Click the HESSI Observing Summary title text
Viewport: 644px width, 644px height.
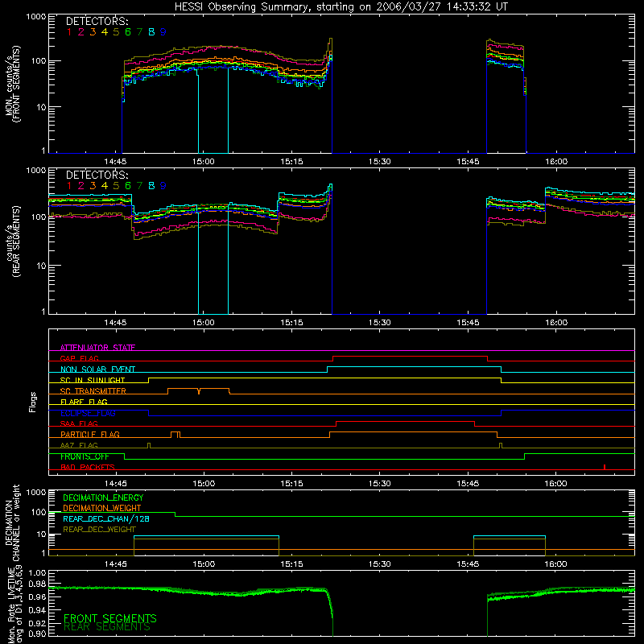click(x=341, y=7)
